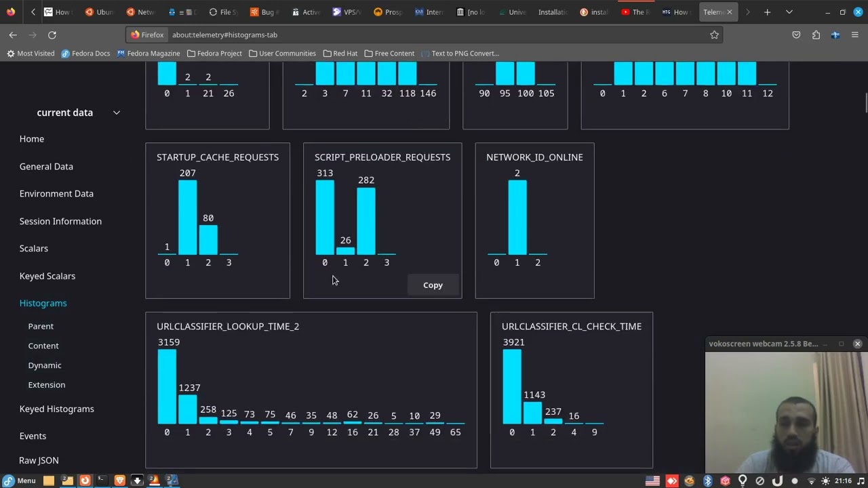Open the AnyDesk tray icon
This screenshot has height=488, width=868.
click(x=672, y=481)
